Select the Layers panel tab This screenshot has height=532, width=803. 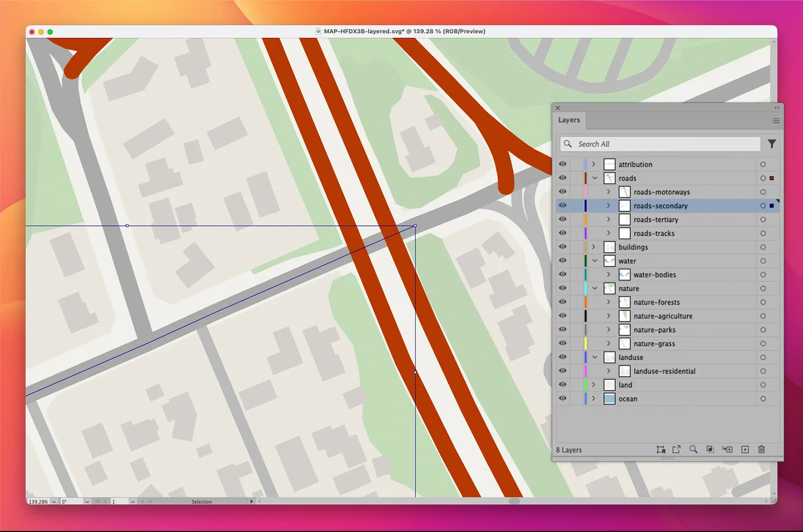(x=569, y=120)
